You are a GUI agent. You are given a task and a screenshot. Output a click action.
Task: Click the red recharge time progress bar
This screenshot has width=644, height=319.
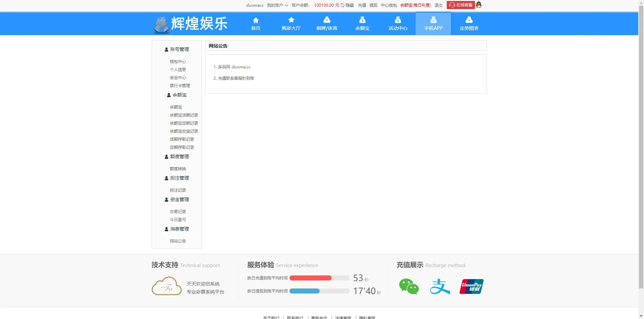310,278
